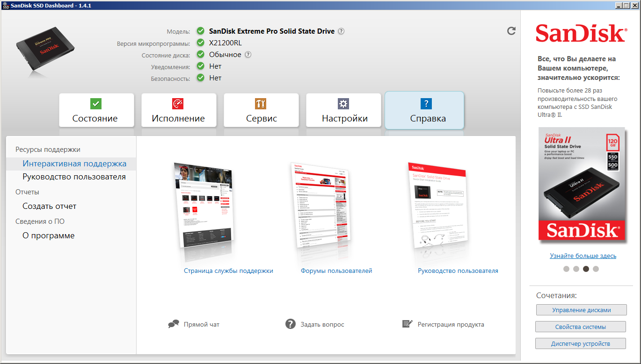Click the Отчеты section heading
This screenshot has height=364, width=641.
(27, 192)
